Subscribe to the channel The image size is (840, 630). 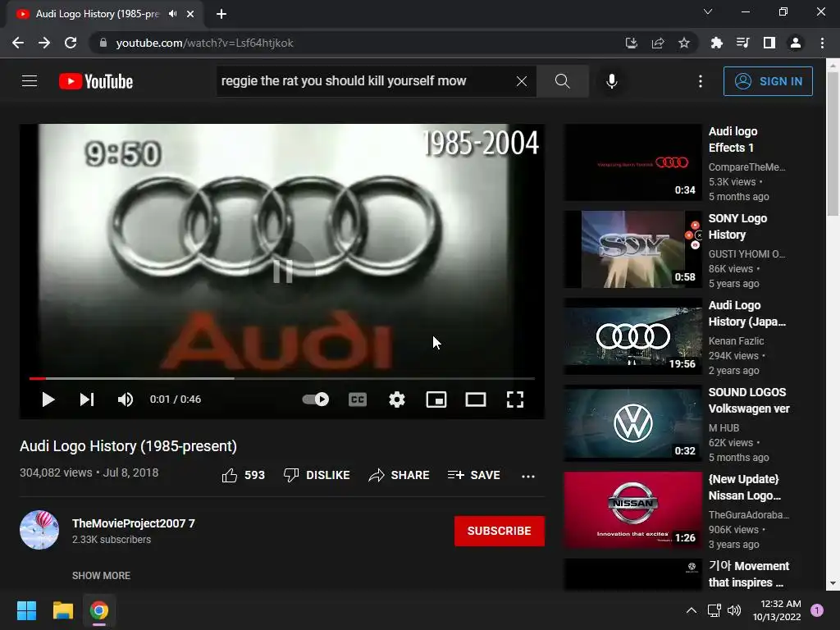[500, 531]
